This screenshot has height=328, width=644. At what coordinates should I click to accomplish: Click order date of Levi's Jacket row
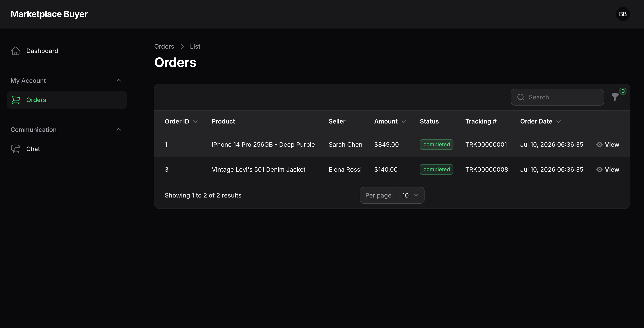552,170
